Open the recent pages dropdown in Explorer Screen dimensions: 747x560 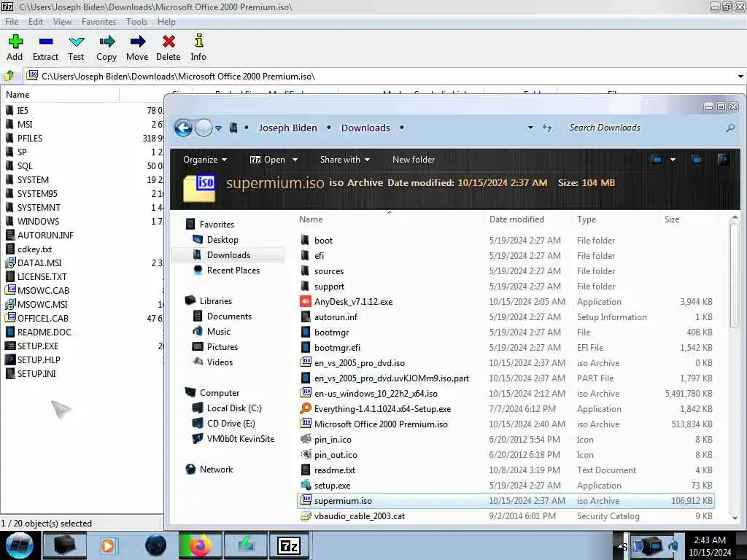219,128
